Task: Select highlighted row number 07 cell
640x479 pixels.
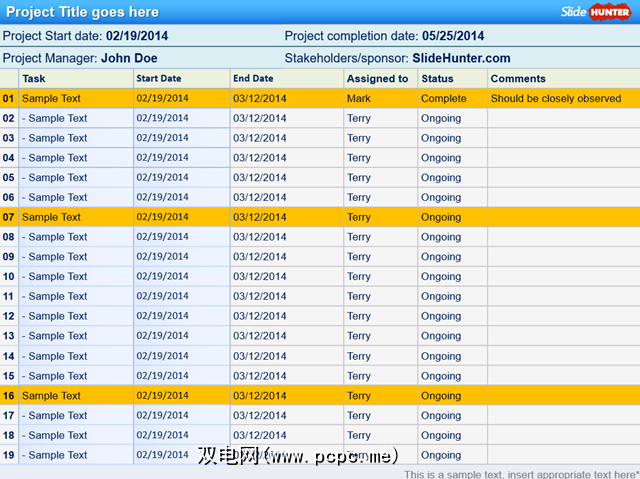Action: (x=9, y=217)
